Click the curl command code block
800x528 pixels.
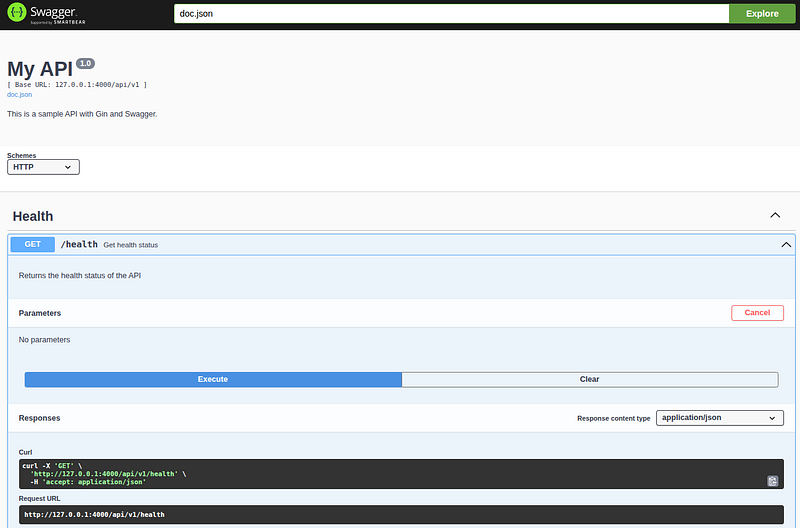401,473
